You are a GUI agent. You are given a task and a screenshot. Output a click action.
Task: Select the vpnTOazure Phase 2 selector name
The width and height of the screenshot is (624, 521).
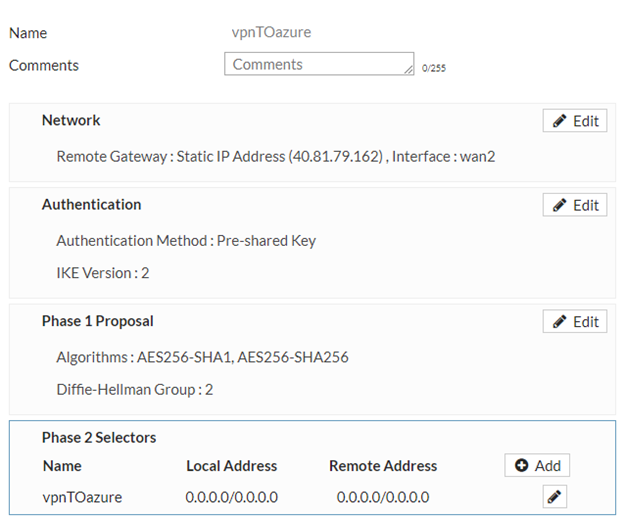(82, 496)
